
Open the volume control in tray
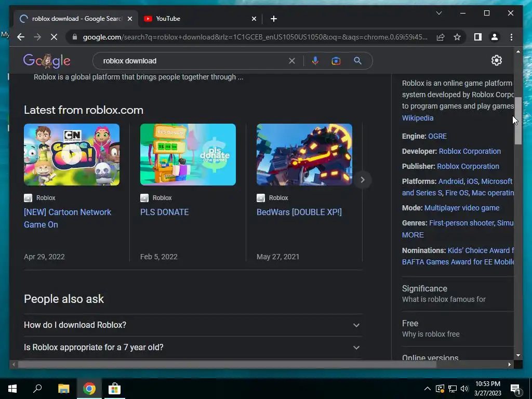(x=464, y=389)
